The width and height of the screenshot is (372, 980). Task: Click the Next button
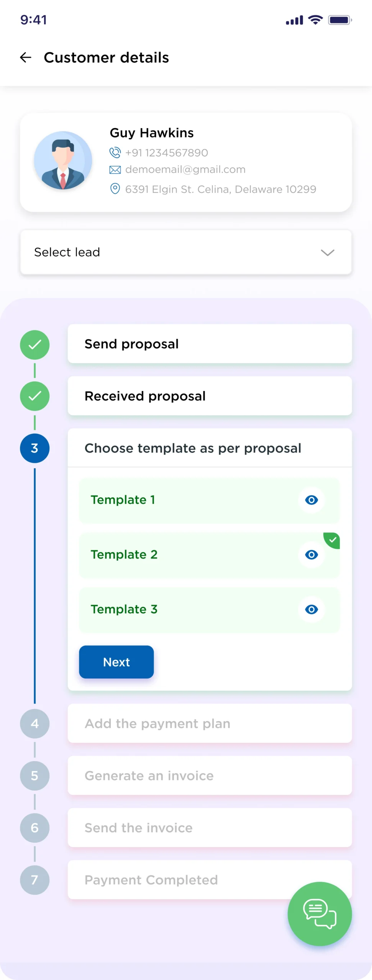coord(116,662)
